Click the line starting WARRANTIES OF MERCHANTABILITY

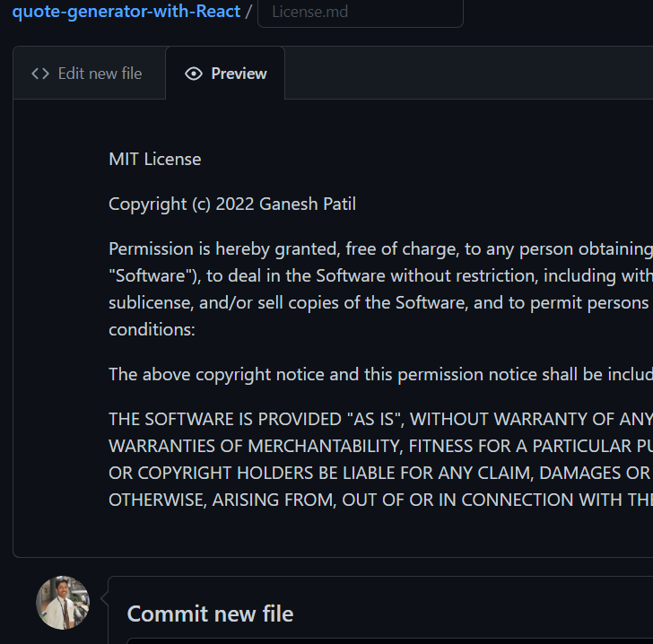[380, 446]
